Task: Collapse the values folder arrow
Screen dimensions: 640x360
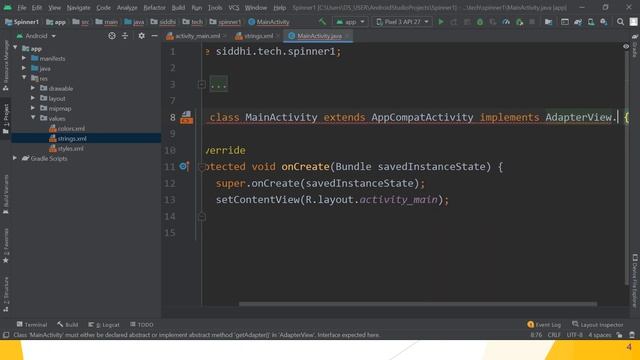Action: [33, 118]
